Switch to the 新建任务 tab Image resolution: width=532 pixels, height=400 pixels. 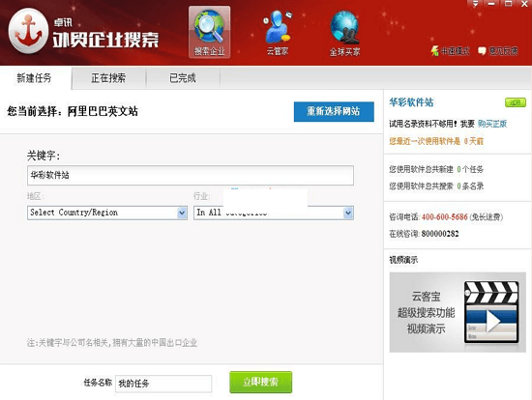click(x=35, y=78)
